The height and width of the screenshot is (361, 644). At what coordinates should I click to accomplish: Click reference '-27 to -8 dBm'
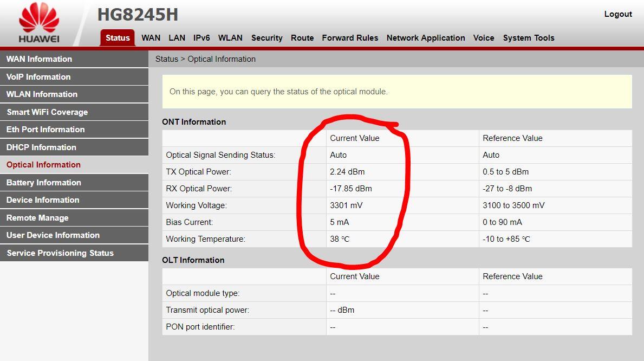pyautogui.click(x=507, y=189)
